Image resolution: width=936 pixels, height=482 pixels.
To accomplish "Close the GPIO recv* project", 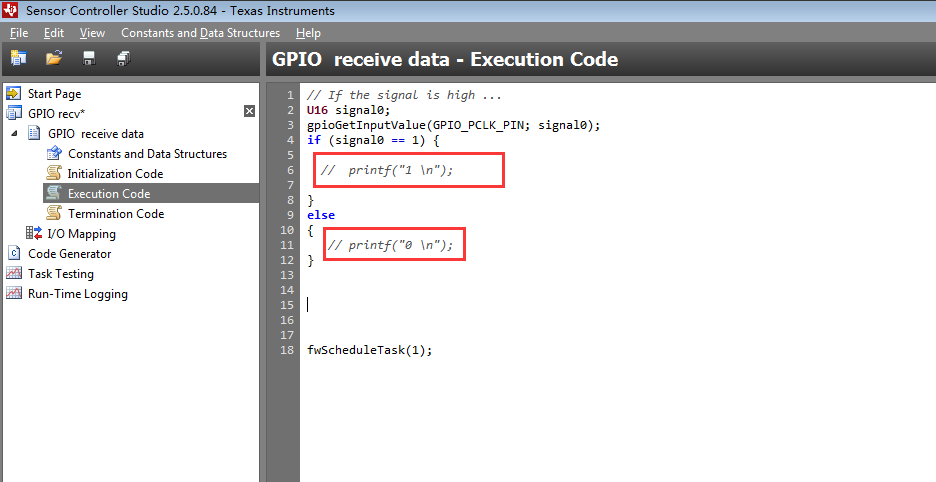I will (250, 110).
